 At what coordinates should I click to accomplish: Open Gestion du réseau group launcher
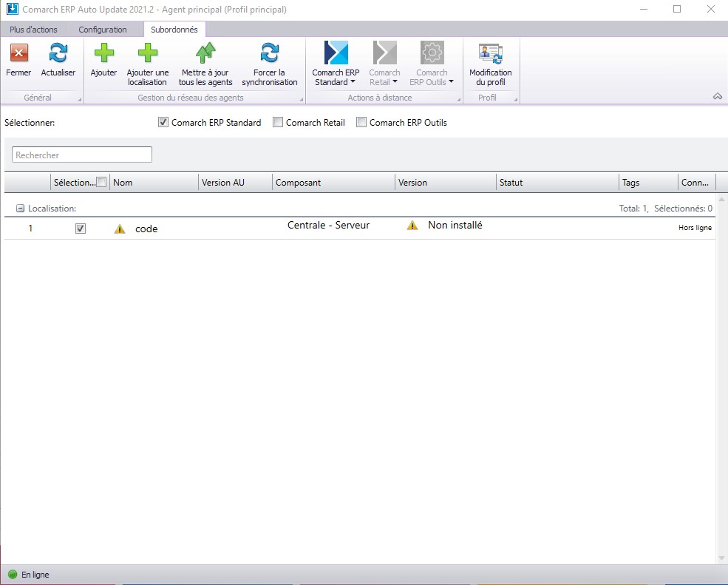click(302, 99)
